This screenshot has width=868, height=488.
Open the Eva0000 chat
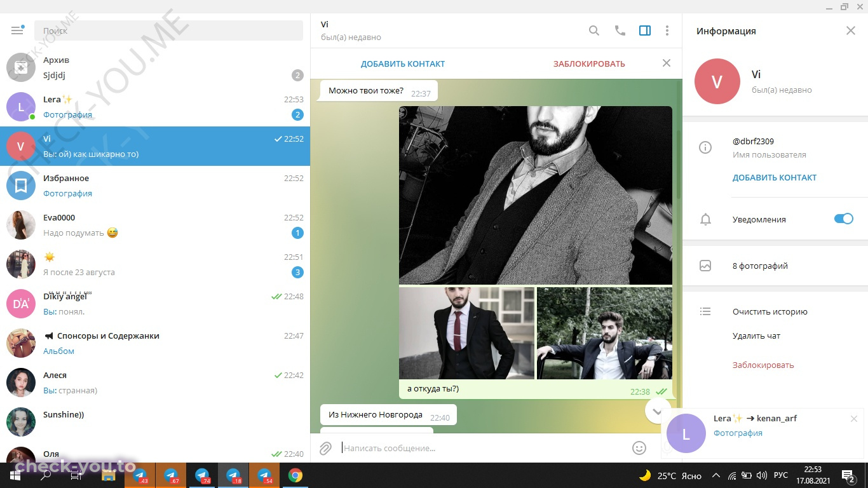pyautogui.click(x=155, y=225)
